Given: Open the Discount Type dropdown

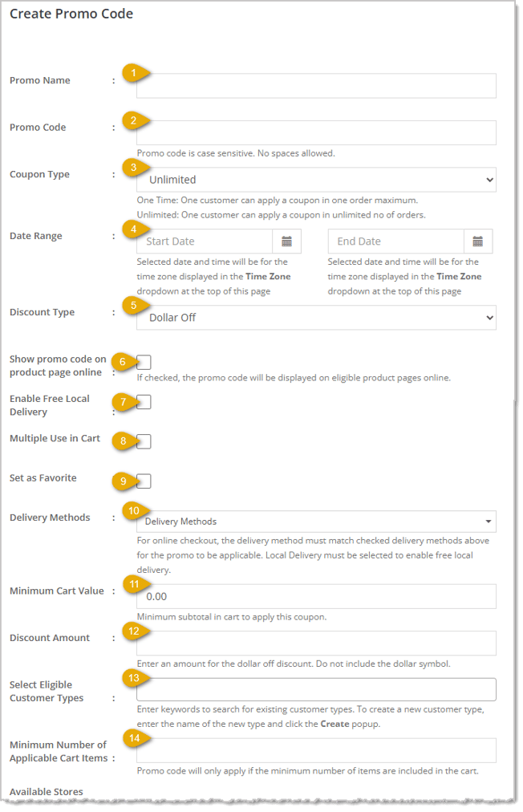Looking at the screenshot, I should click(316, 318).
